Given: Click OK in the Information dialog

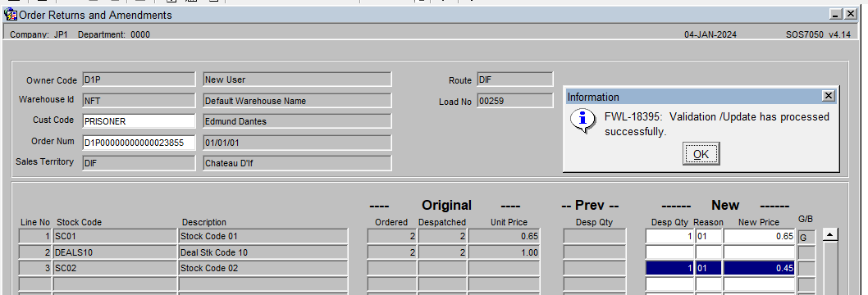Looking at the screenshot, I should click(x=701, y=153).
